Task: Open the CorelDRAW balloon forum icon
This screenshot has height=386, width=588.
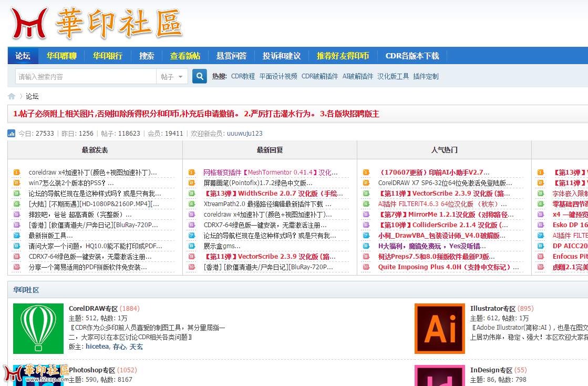Action: click(x=38, y=329)
